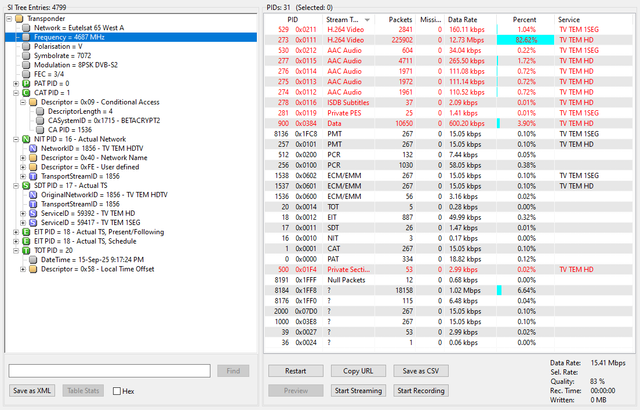The image size is (640, 410).
Task: Click the blue S icon of ServiceID 59392
Action: pyautogui.click(x=33, y=213)
